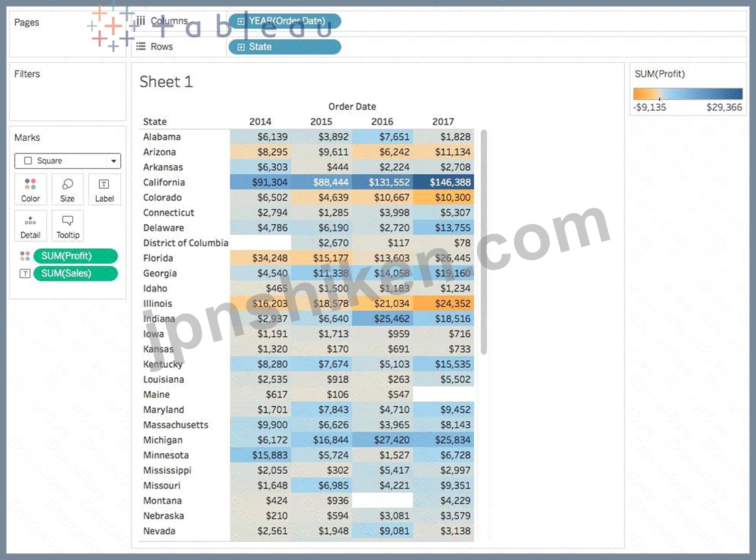This screenshot has width=756, height=560.
Task: Click the $25,462 Indiana 2016 cell
Action: [383, 318]
